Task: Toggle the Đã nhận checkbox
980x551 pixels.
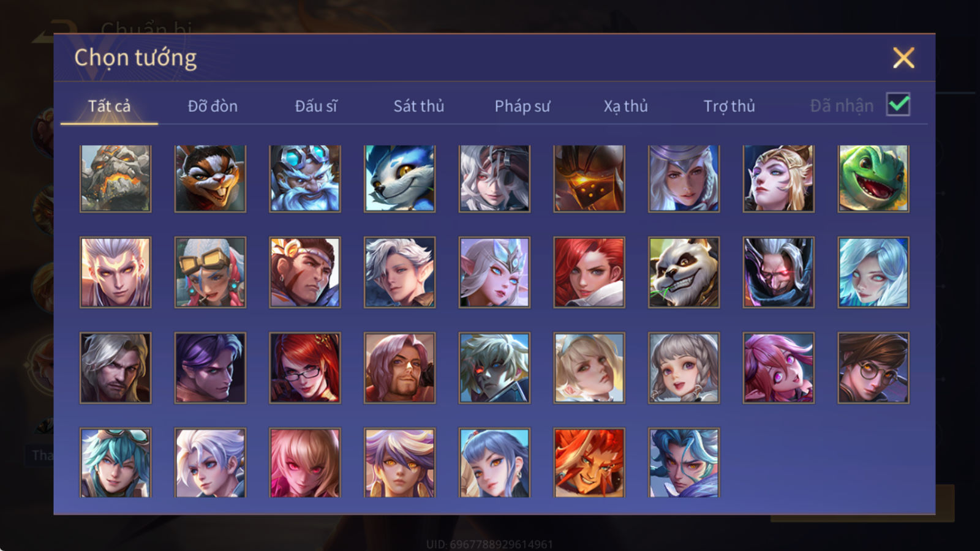Action: (x=898, y=105)
